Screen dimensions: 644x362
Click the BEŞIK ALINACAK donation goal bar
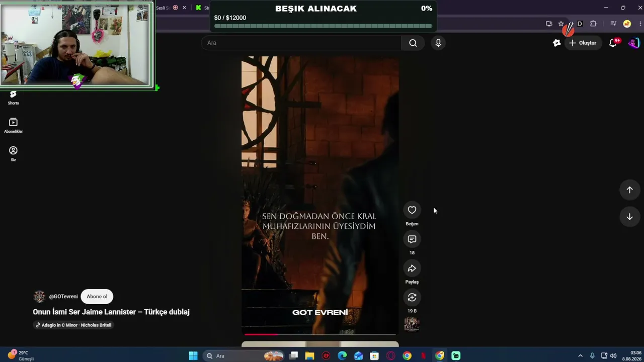(x=323, y=16)
